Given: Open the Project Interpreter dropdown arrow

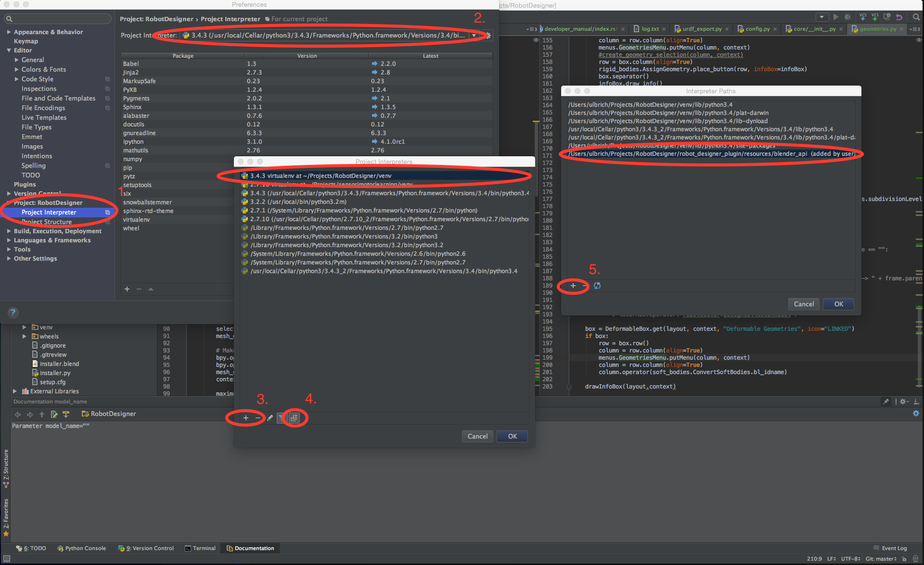Looking at the screenshot, I should point(474,35).
